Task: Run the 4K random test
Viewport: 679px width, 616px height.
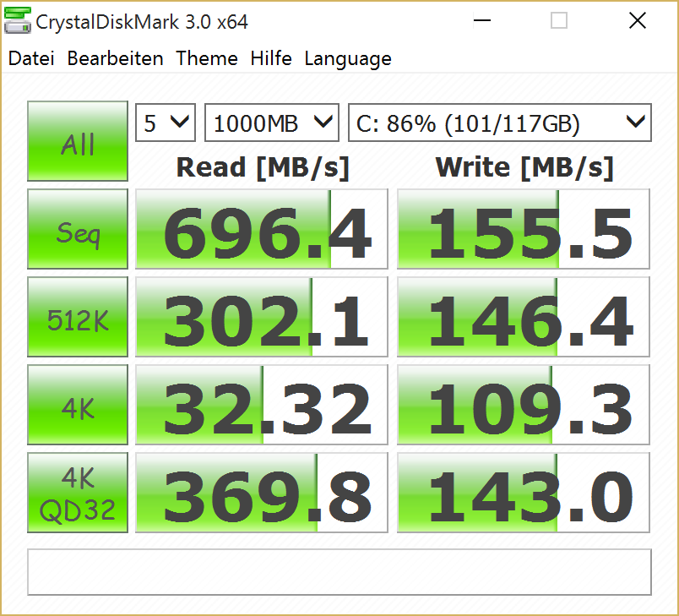Action: pyautogui.click(x=78, y=405)
